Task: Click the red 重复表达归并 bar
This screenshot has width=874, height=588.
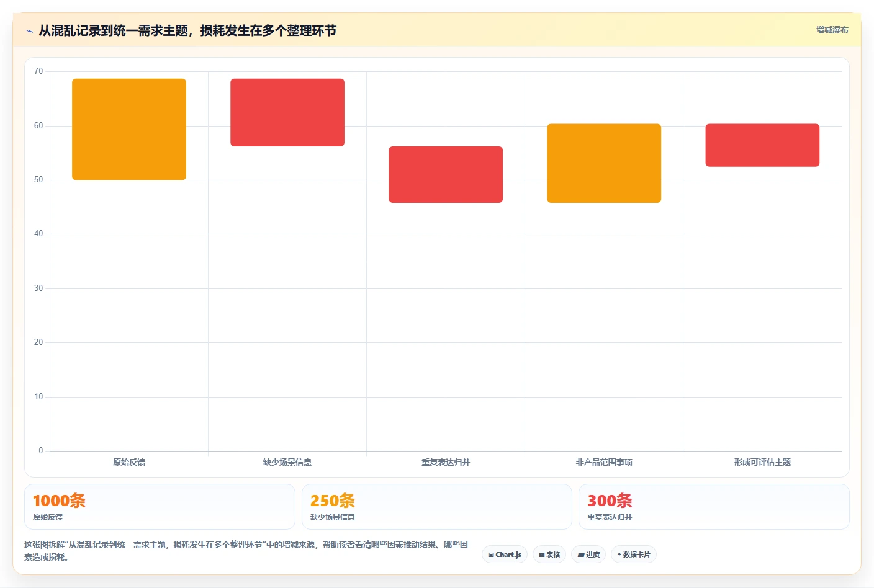Action: tap(446, 174)
